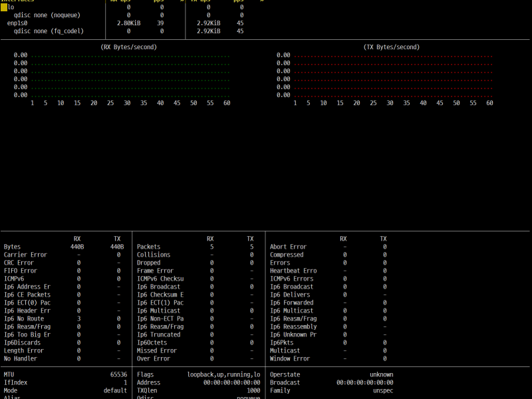Click the Compressed label
This screenshot has height=399, width=532.
[287, 255]
